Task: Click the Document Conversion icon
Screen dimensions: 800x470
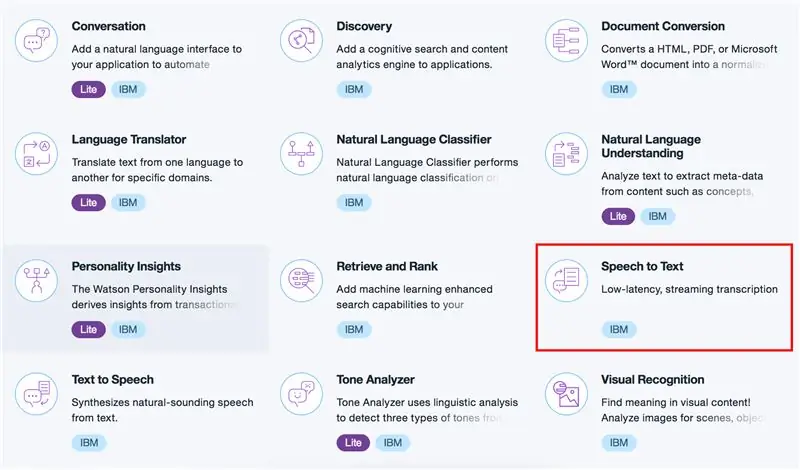Action: coord(566,40)
